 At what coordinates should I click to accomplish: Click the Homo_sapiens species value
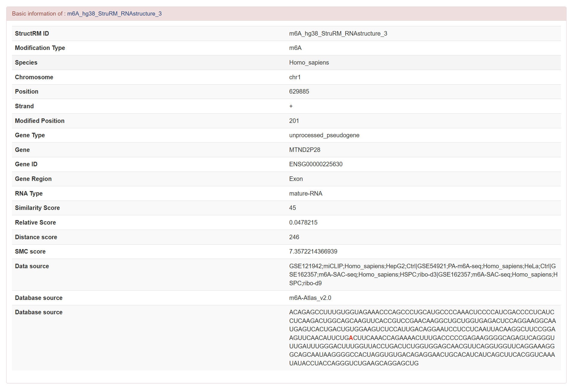pyautogui.click(x=309, y=62)
